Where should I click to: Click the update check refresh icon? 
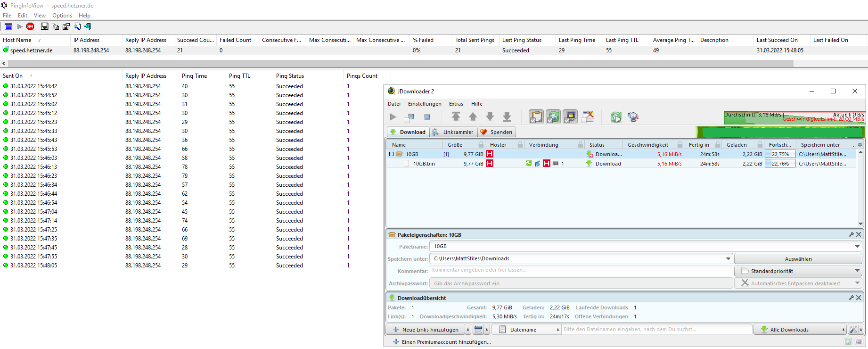point(616,117)
